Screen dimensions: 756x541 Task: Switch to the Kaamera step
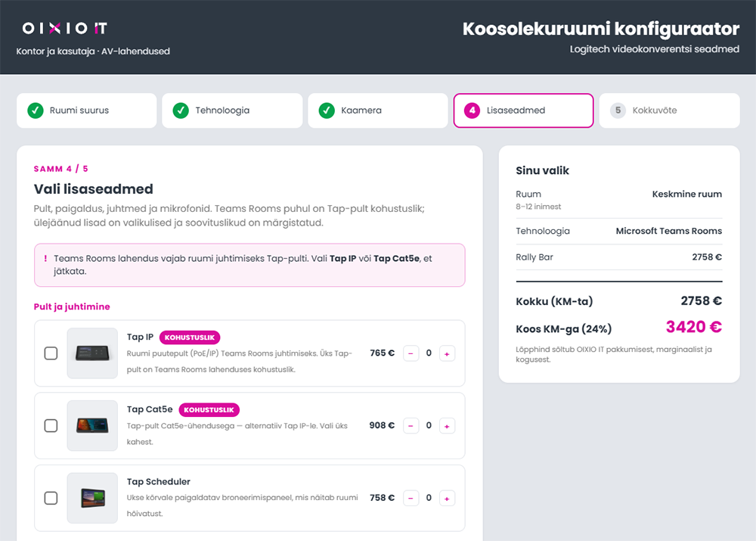tap(378, 110)
